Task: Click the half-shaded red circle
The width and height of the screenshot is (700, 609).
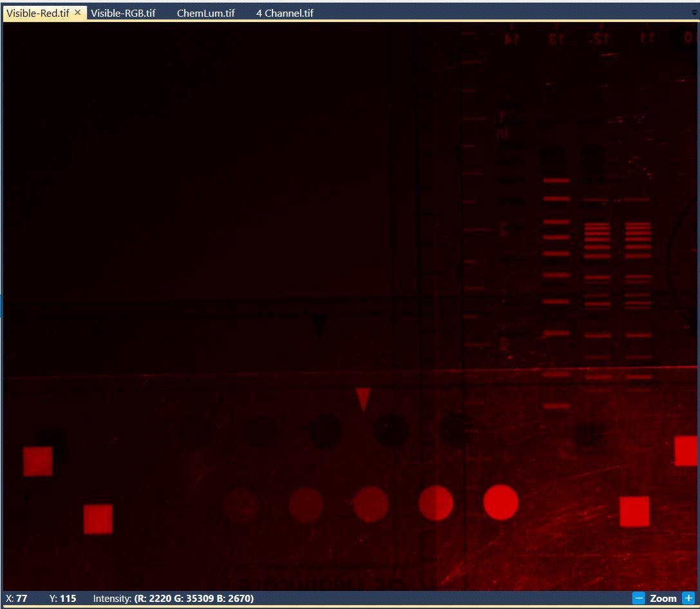Action: pyautogui.click(x=436, y=503)
